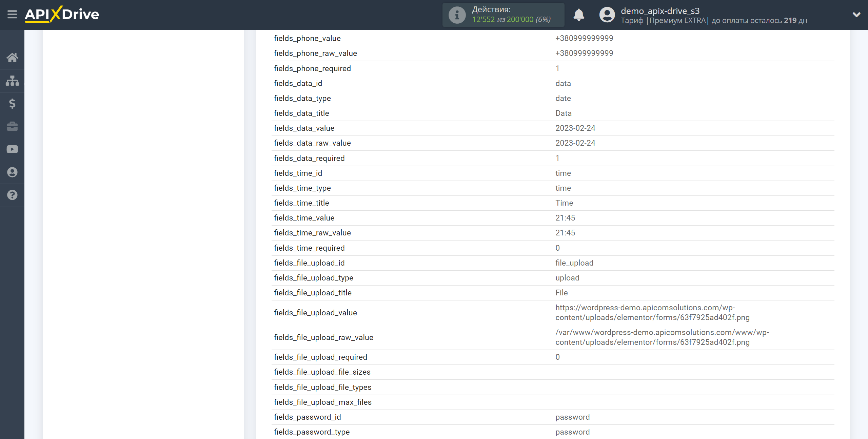Image resolution: width=868 pixels, height=439 pixels.
Task: Select the fields_time_type label
Action: pyautogui.click(x=302, y=188)
